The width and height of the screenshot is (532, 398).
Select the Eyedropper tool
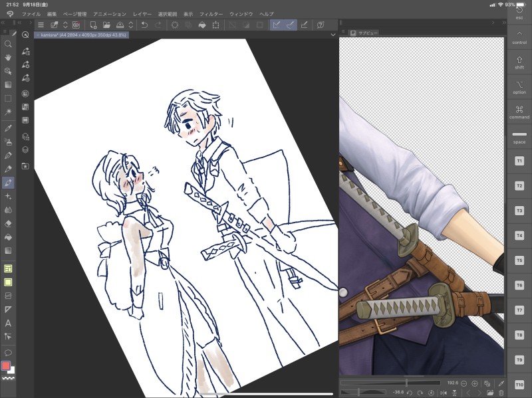click(x=8, y=128)
